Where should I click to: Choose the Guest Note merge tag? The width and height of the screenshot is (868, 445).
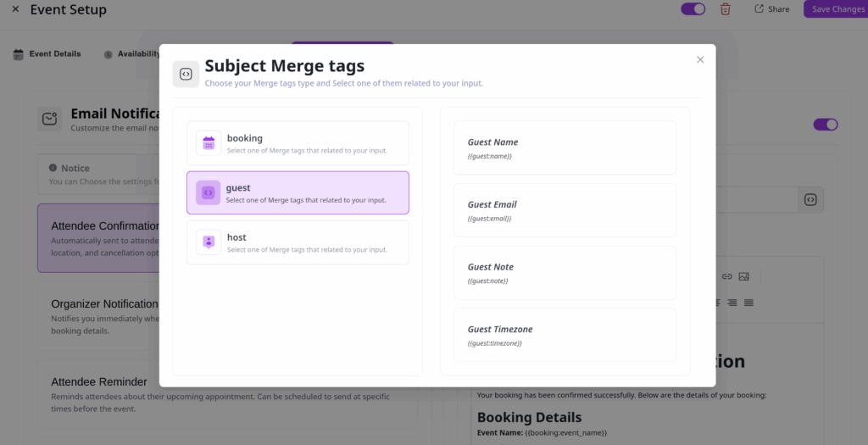[565, 273]
